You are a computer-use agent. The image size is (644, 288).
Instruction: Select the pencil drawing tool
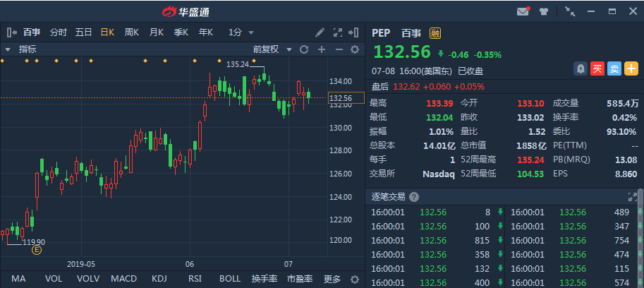(320, 32)
